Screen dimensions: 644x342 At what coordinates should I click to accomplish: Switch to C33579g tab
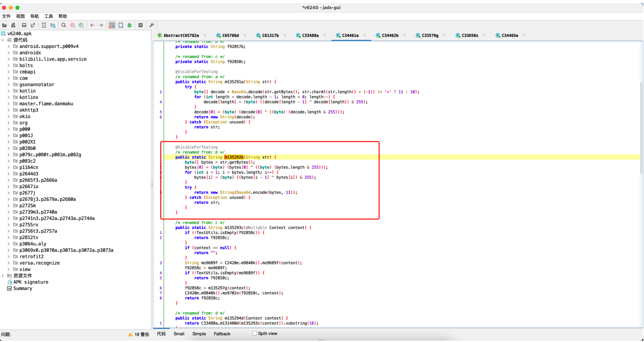pyautogui.click(x=430, y=35)
